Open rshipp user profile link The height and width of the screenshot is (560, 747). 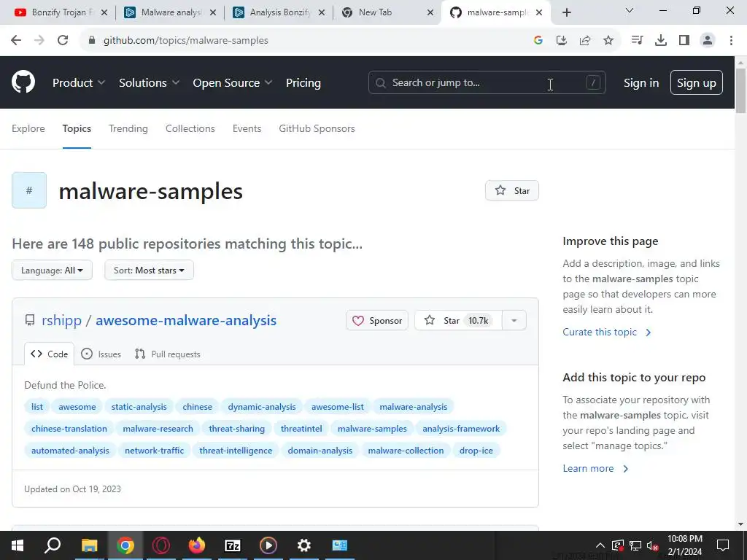61,321
